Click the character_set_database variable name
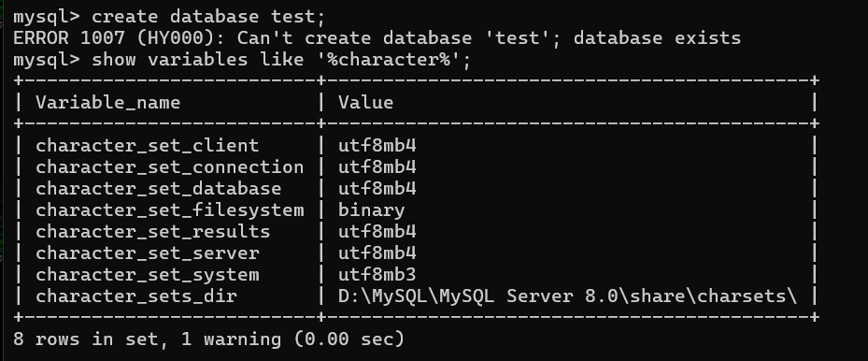This screenshot has width=868, height=361. [x=158, y=189]
